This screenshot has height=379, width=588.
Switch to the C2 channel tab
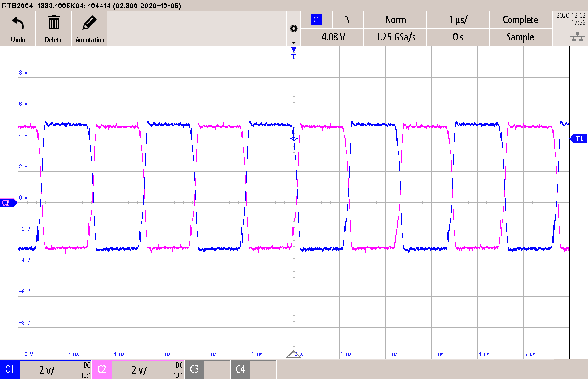coord(102,369)
